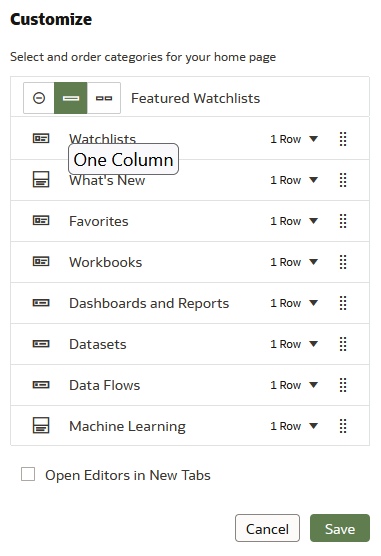The height and width of the screenshot is (556, 381).
Task: Click the What's New category layout icon
Action: tap(41, 179)
